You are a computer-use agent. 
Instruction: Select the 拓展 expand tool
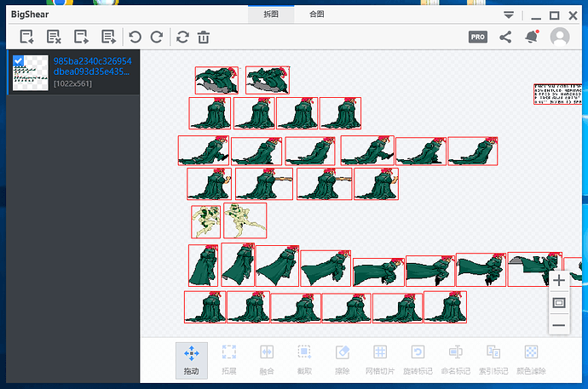click(228, 360)
